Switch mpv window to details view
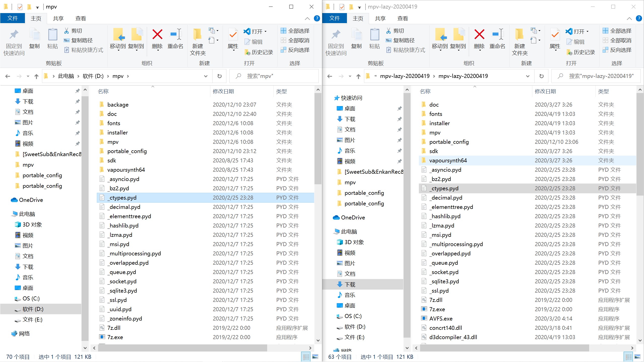 click(x=306, y=357)
